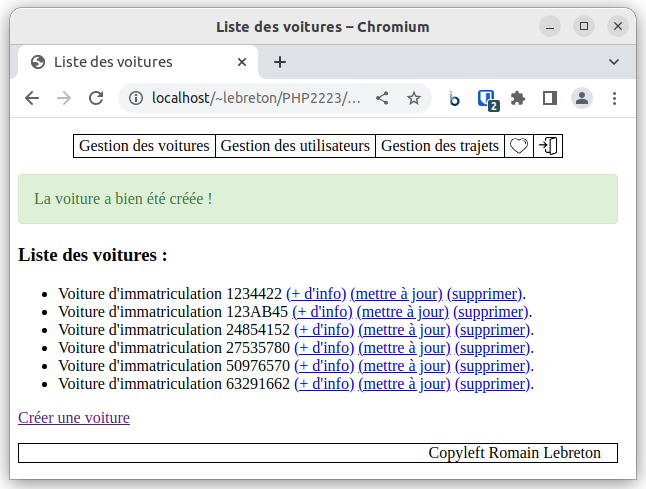Open a new tab with plus button
The height and width of the screenshot is (489, 646).
(280, 62)
